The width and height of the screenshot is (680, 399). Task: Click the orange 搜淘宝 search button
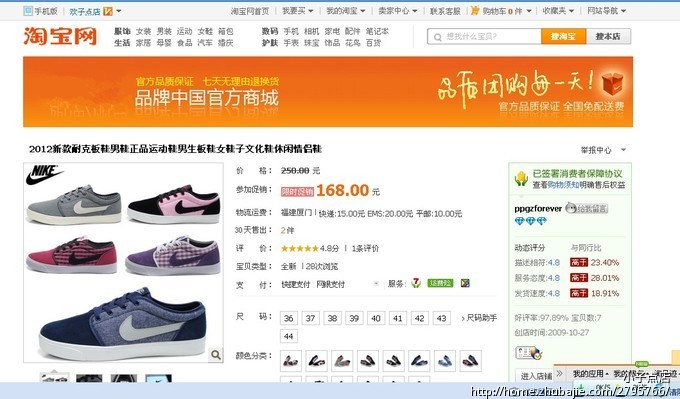click(x=563, y=36)
